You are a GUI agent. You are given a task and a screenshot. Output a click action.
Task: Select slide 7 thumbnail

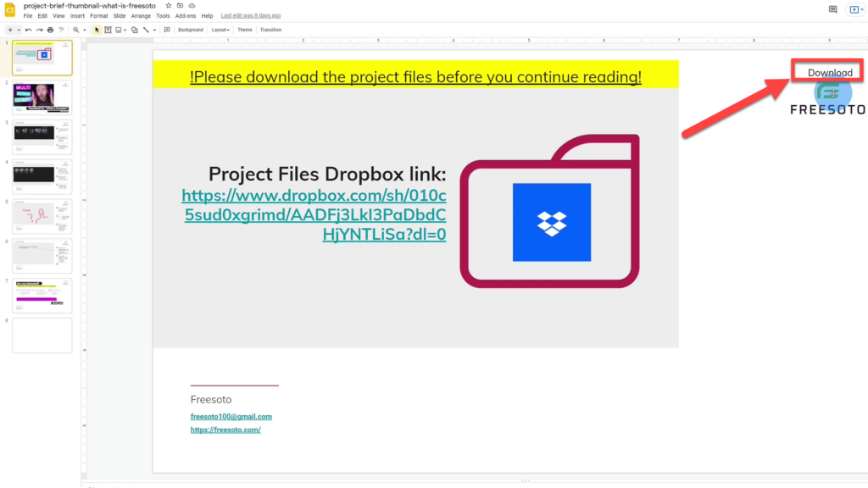[42, 296]
